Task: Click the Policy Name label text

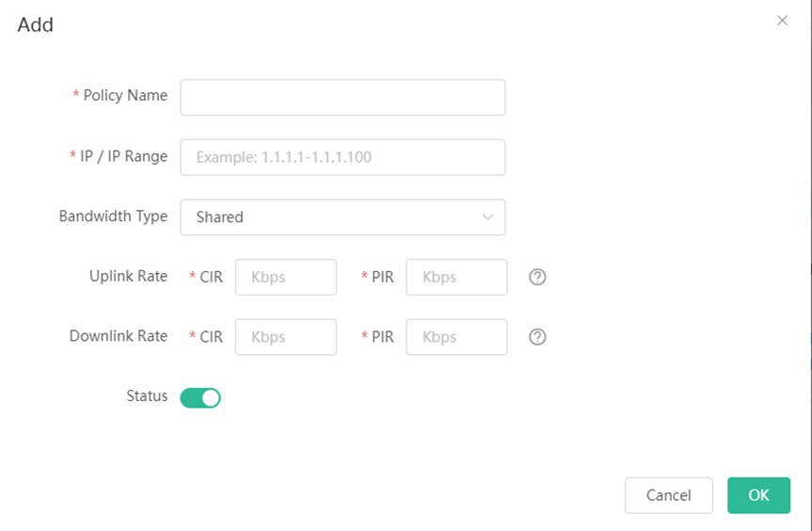Action: 125,95
